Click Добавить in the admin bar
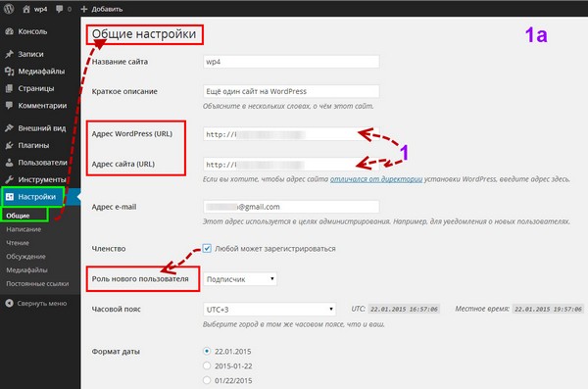The image size is (588, 389). click(107, 9)
